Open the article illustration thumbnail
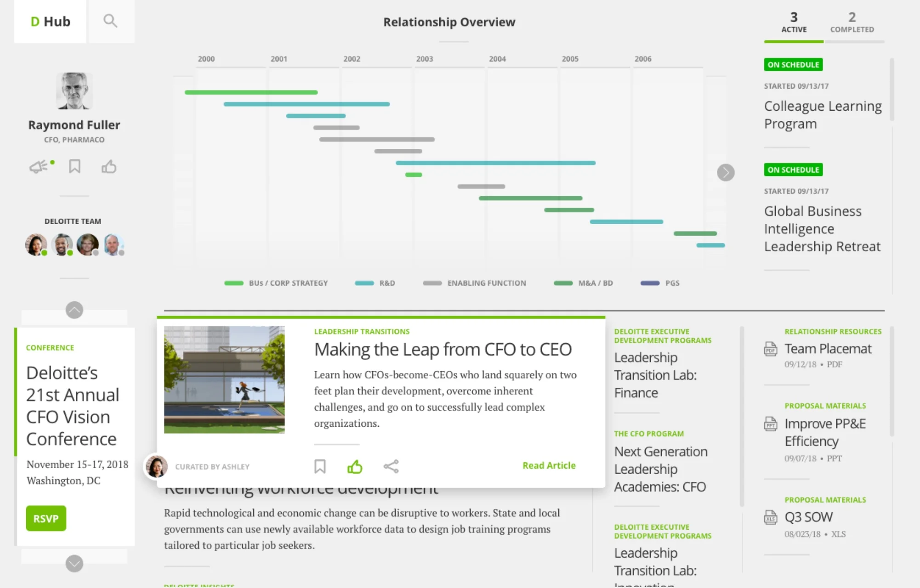The width and height of the screenshot is (920, 588). point(224,379)
